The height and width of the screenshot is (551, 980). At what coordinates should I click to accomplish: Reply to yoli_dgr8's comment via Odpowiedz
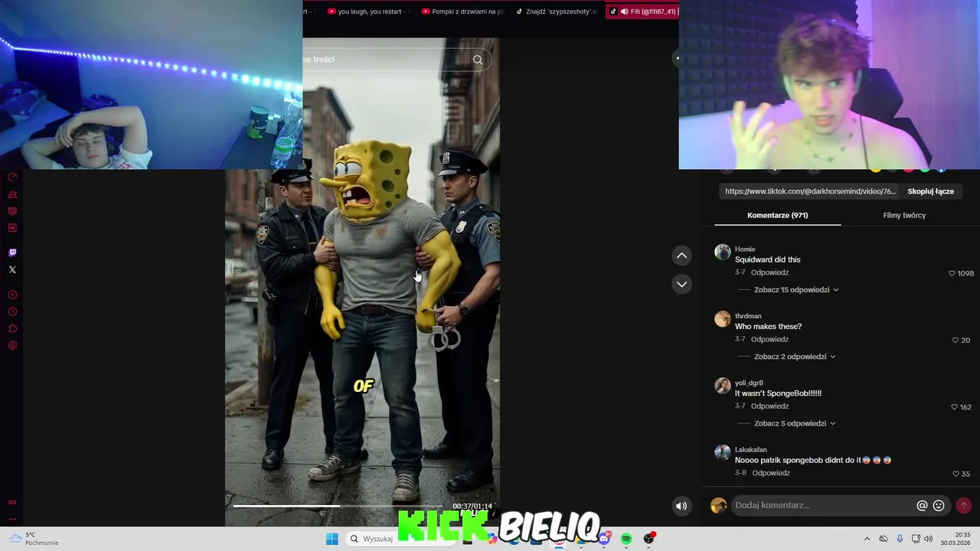coord(769,406)
